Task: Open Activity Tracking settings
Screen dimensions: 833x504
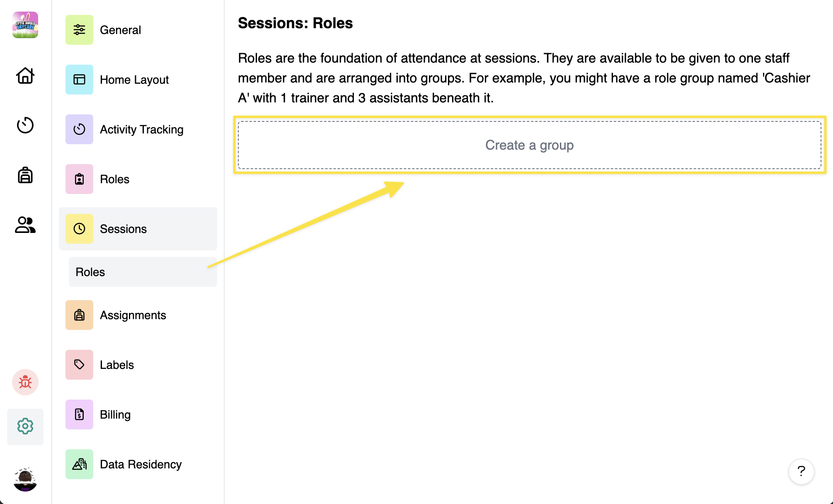Action: point(141,129)
